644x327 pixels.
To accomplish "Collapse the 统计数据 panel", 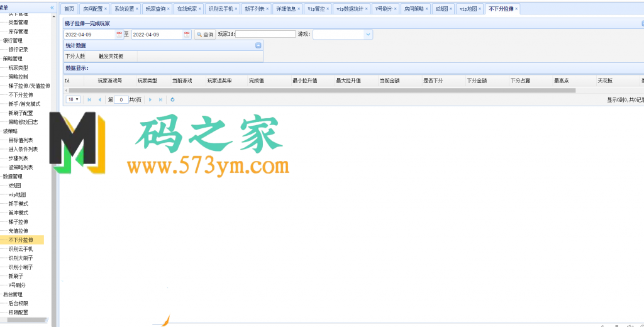I will tap(258, 45).
